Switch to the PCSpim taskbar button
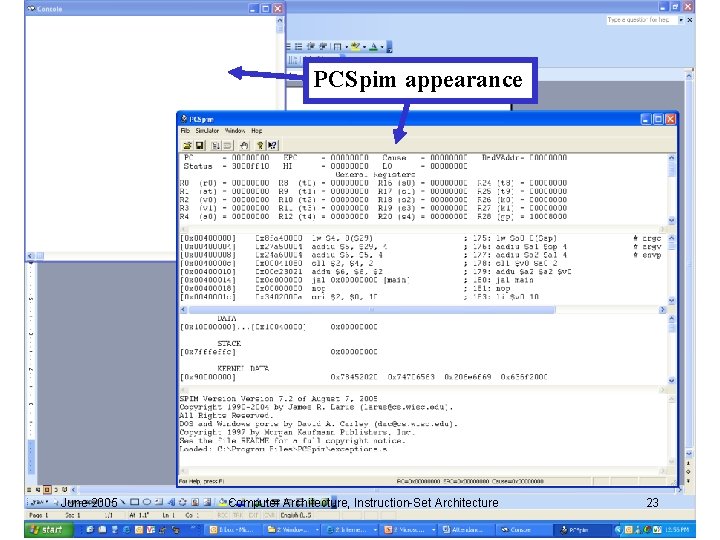 click(x=579, y=530)
